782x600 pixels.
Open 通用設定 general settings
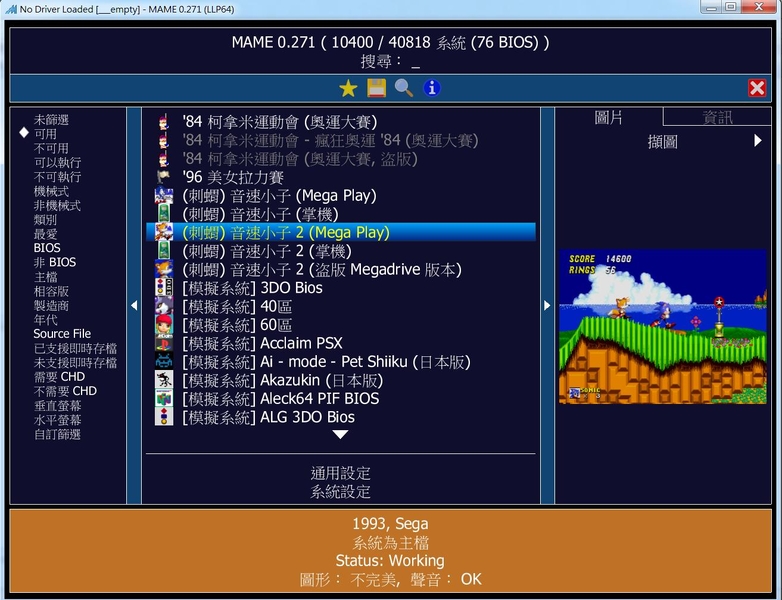pos(340,473)
